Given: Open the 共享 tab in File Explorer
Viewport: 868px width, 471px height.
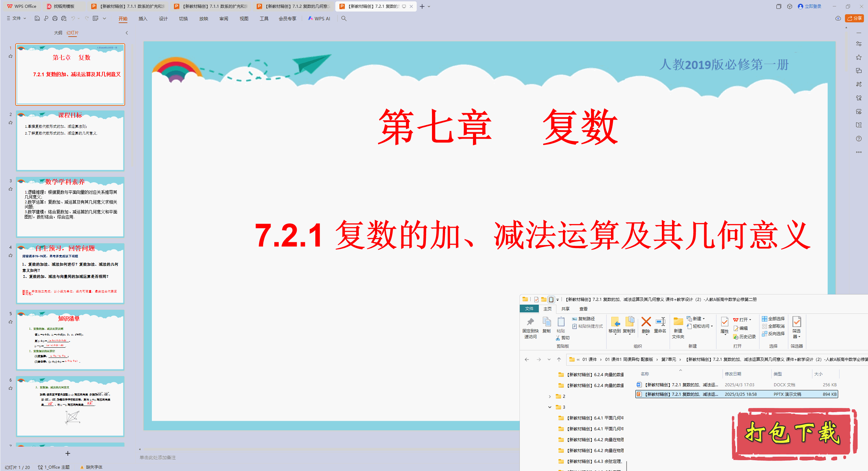Looking at the screenshot, I should (x=565, y=309).
